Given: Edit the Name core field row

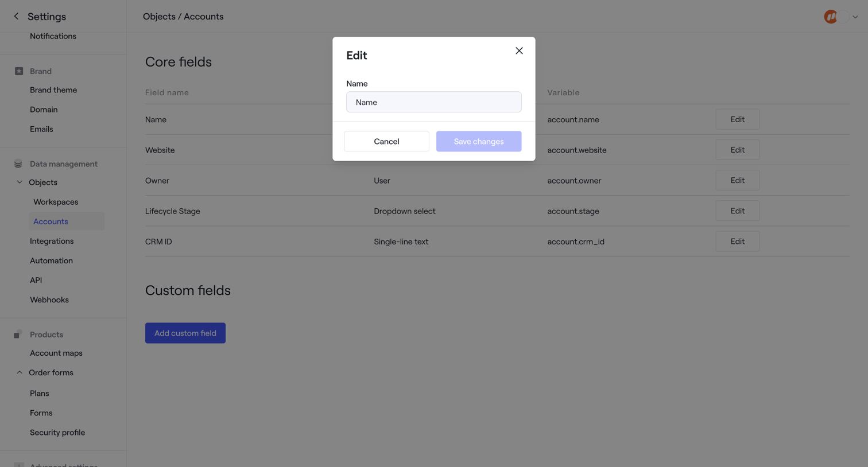Looking at the screenshot, I should [738, 119].
